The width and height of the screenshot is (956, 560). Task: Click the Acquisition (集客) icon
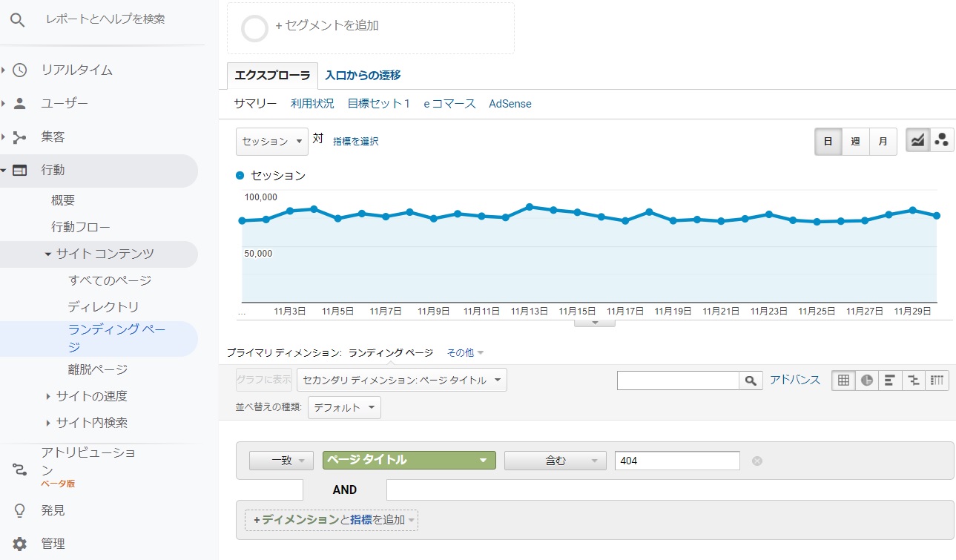pos(20,137)
